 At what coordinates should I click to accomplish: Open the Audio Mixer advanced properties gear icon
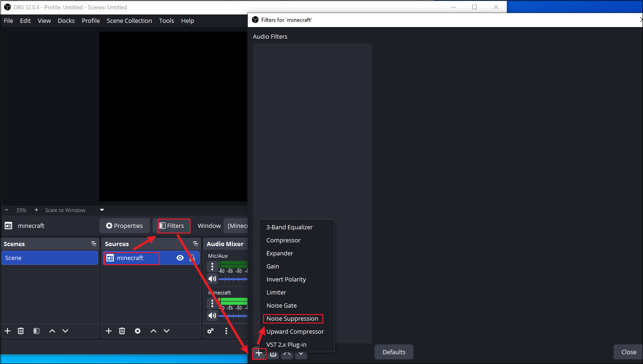pos(210,331)
